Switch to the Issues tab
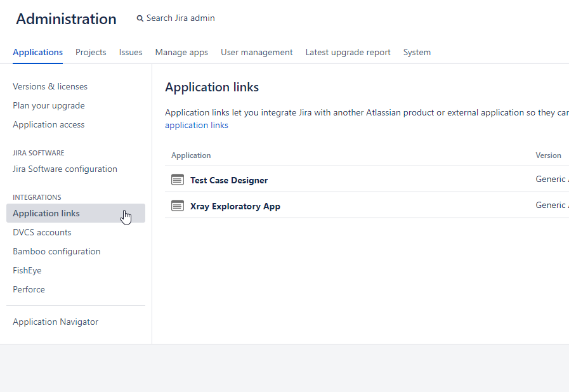 coord(131,52)
